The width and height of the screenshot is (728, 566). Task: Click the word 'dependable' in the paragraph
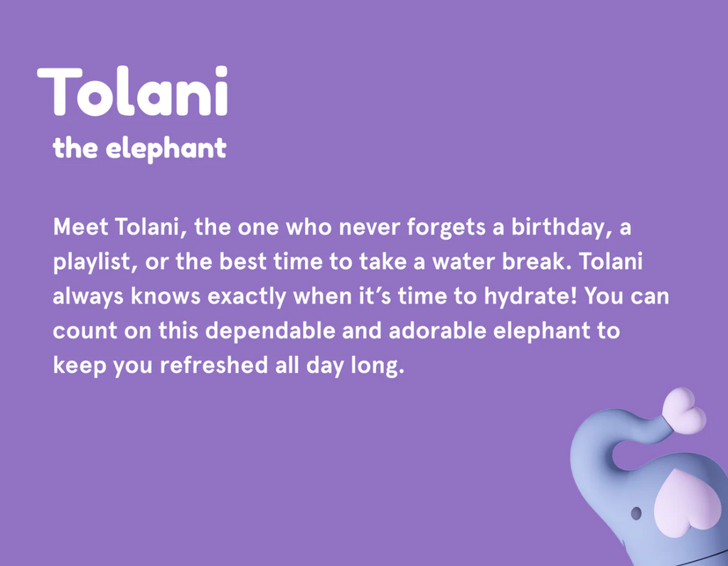point(270,331)
